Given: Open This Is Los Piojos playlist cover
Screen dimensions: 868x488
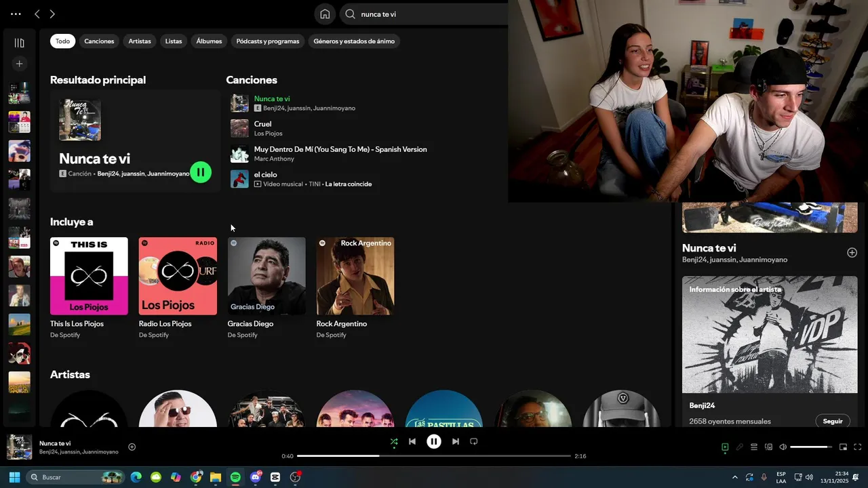Looking at the screenshot, I should click(x=89, y=276).
